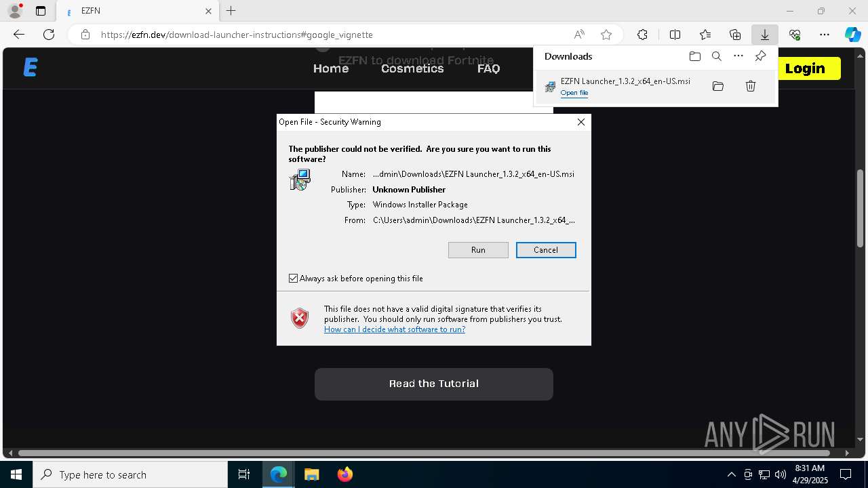Viewport: 868px width, 488px height.
Task: Open How can I decide what software to run
Action: point(395,329)
